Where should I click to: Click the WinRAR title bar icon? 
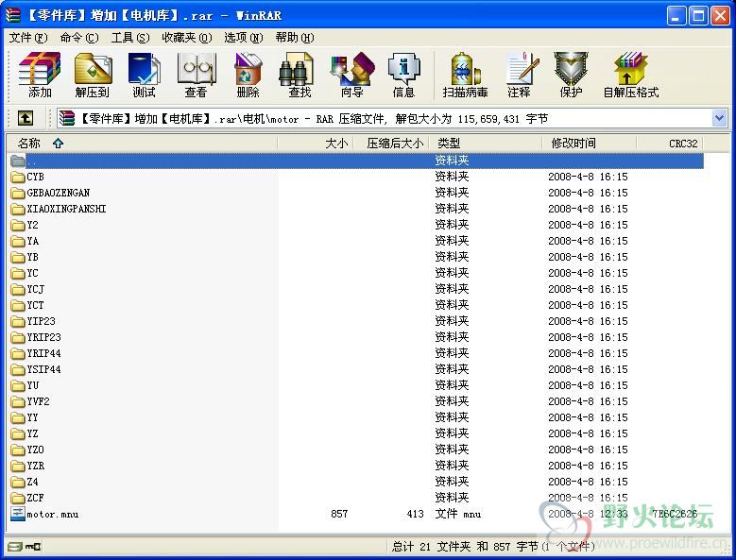point(13,15)
